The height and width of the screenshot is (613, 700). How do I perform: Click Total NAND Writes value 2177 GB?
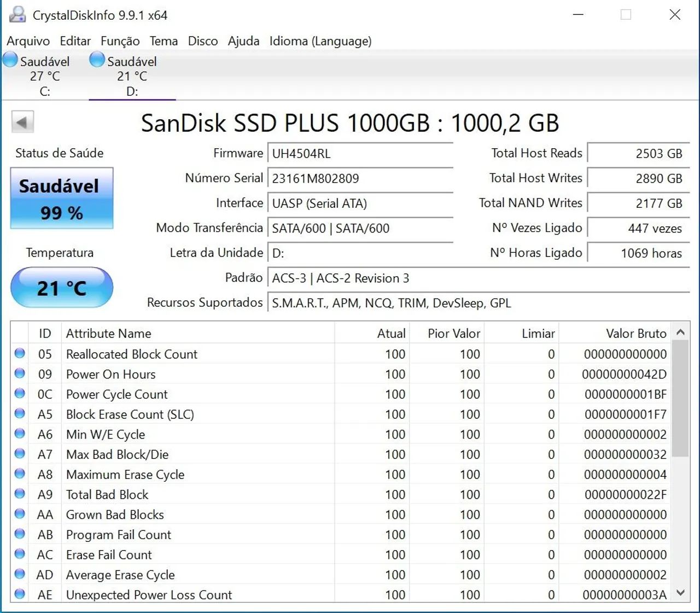[x=638, y=203]
